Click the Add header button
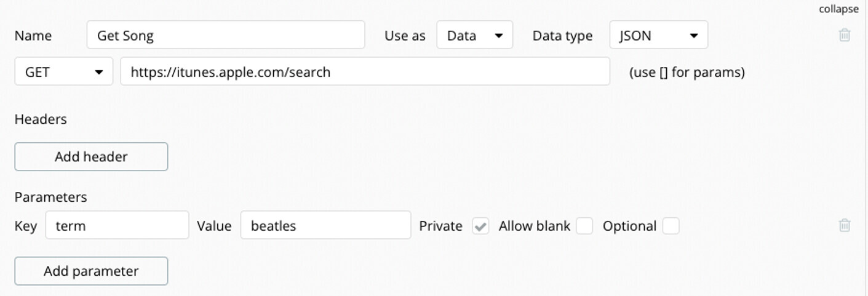868x296 pixels. 91,156
